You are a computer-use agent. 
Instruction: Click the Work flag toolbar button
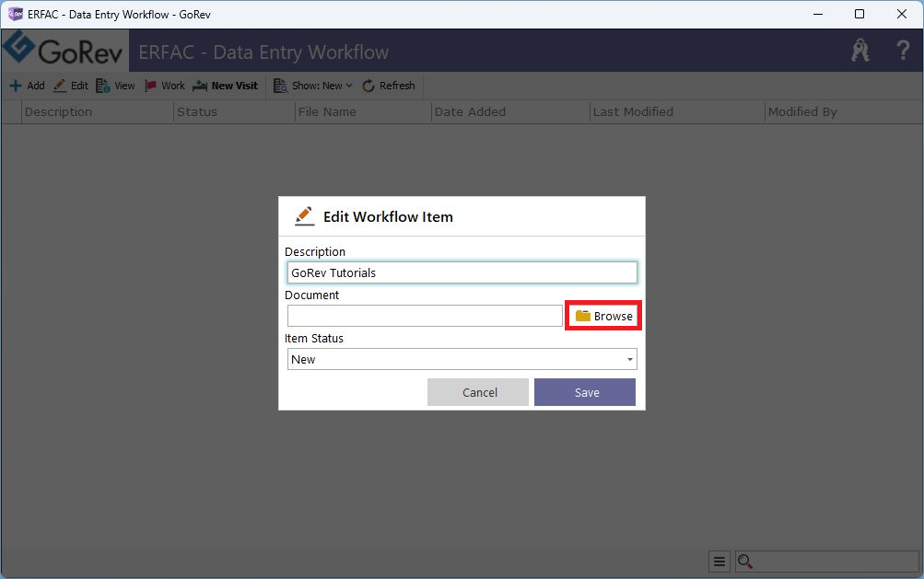(164, 86)
